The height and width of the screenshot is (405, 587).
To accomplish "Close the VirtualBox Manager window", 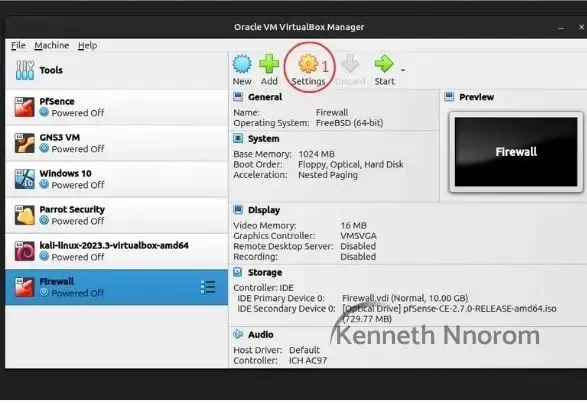I will (x=581, y=27).
